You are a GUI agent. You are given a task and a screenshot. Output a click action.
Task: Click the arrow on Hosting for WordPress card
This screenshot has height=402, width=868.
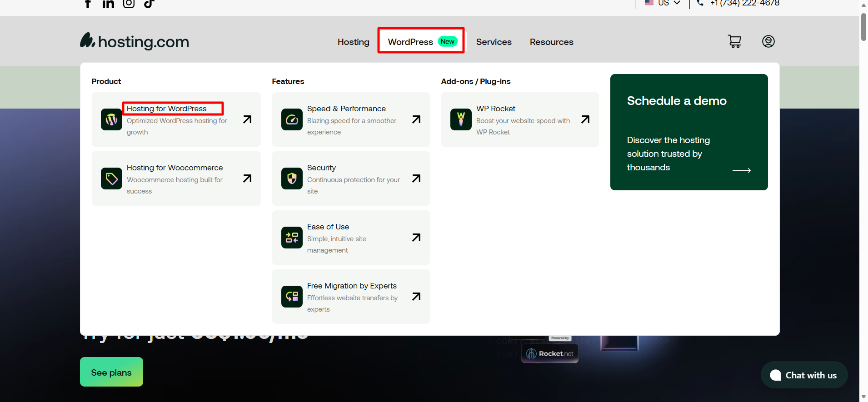tap(247, 119)
